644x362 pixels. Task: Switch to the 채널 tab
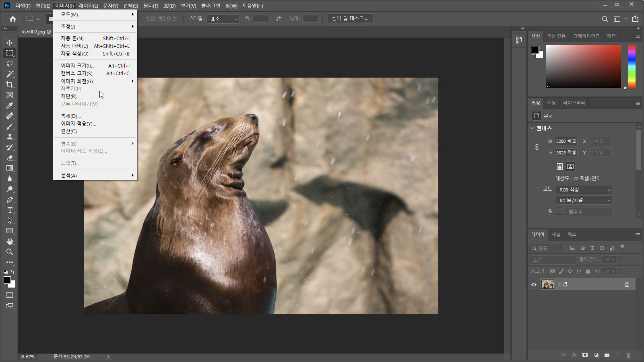point(555,234)
